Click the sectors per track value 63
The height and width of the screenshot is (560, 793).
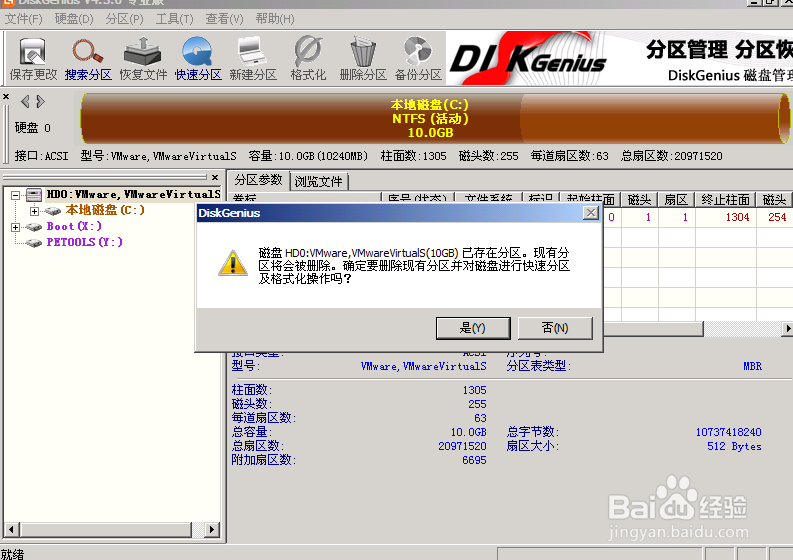(x=480, y=419)
